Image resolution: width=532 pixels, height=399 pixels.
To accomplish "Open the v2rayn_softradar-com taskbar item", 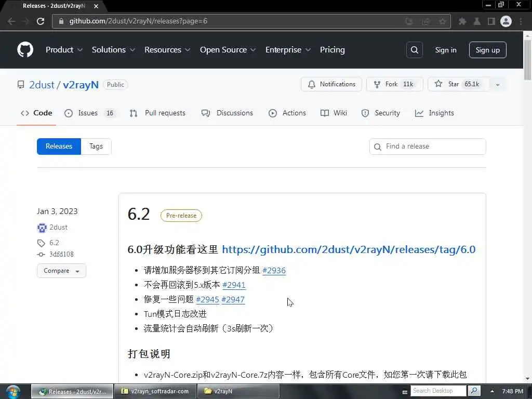I will point(155,392).
